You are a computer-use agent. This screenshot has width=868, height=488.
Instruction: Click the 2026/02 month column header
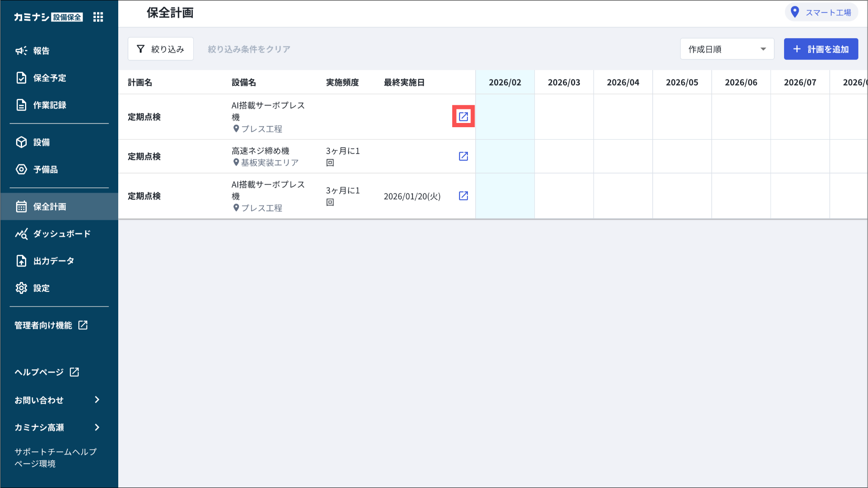tap(505, 82)
